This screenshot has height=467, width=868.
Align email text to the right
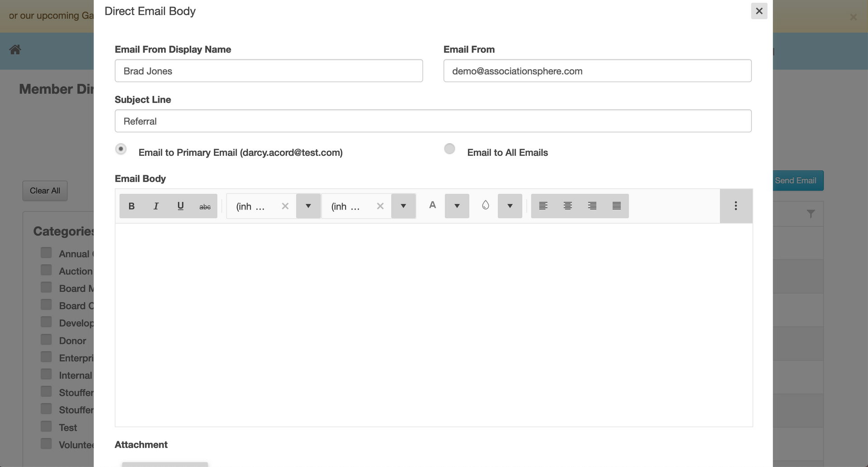pyautogui.click(x=592, y=206)
